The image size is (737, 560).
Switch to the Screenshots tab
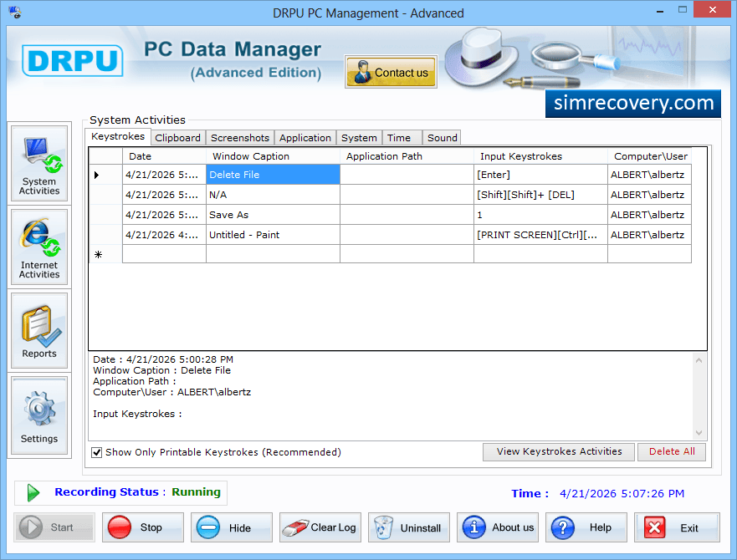click(240, 138)
